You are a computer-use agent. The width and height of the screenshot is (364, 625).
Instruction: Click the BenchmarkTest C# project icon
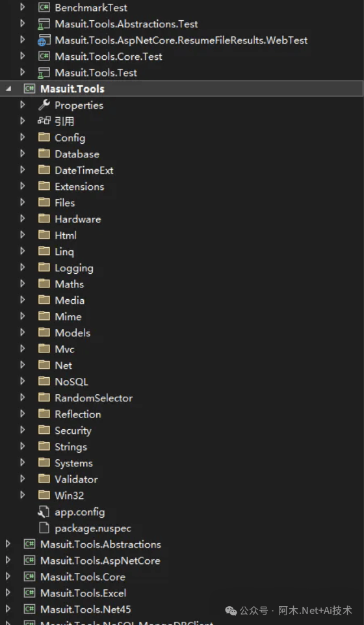click(44, 7)
